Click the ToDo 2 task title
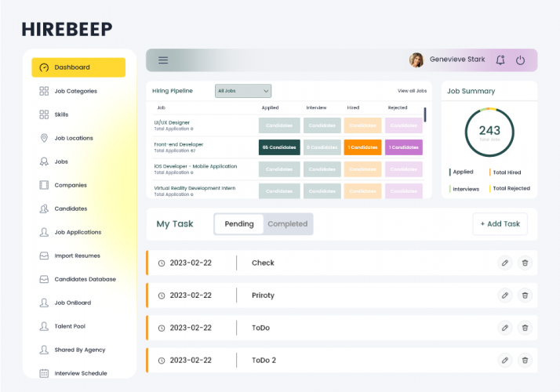 pos(264,360)
